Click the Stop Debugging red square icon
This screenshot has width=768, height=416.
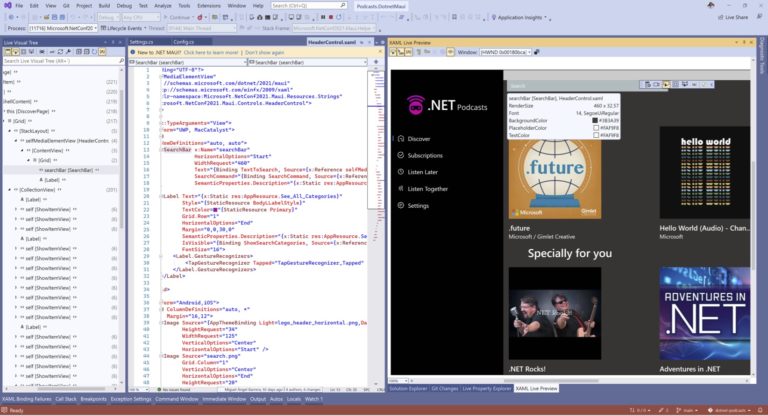pos(331,18)
